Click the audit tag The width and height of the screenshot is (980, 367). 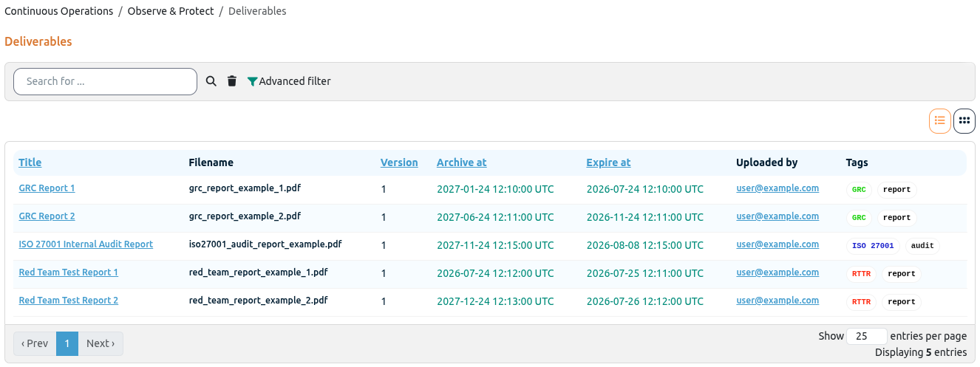(922, 246)
